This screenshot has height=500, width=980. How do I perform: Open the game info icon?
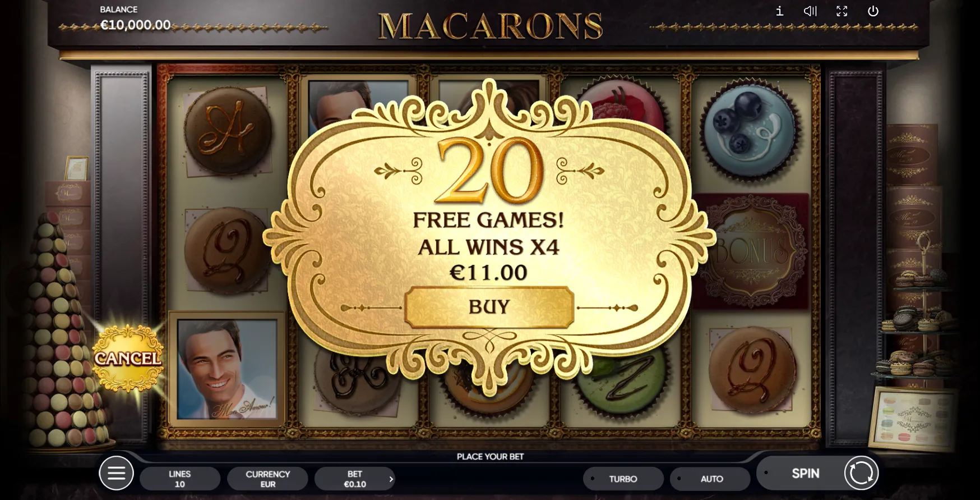point(779,11)
